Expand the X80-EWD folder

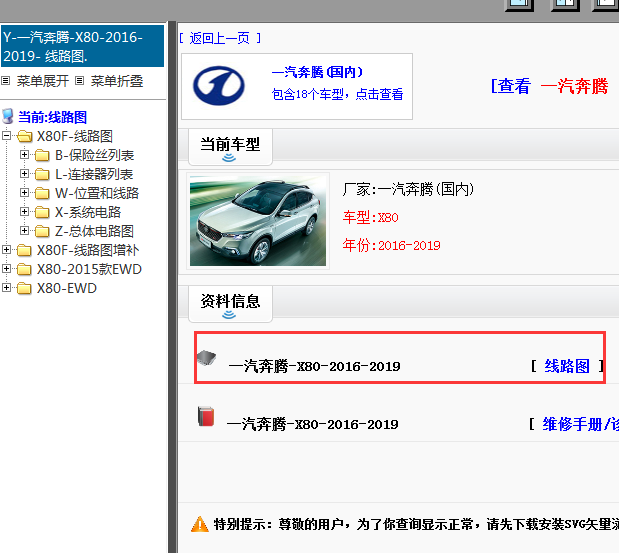(6, 287)
